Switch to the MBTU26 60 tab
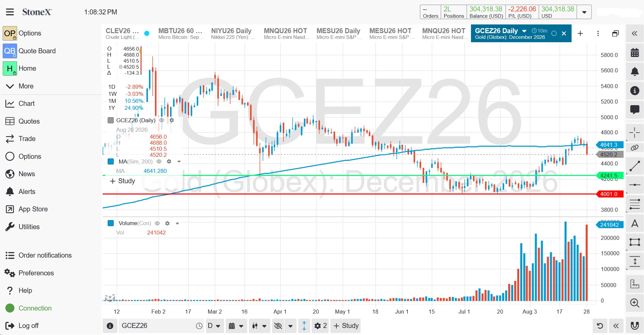Screen dimensions: 644x335 pyautogui.click(x=181, y=33)
